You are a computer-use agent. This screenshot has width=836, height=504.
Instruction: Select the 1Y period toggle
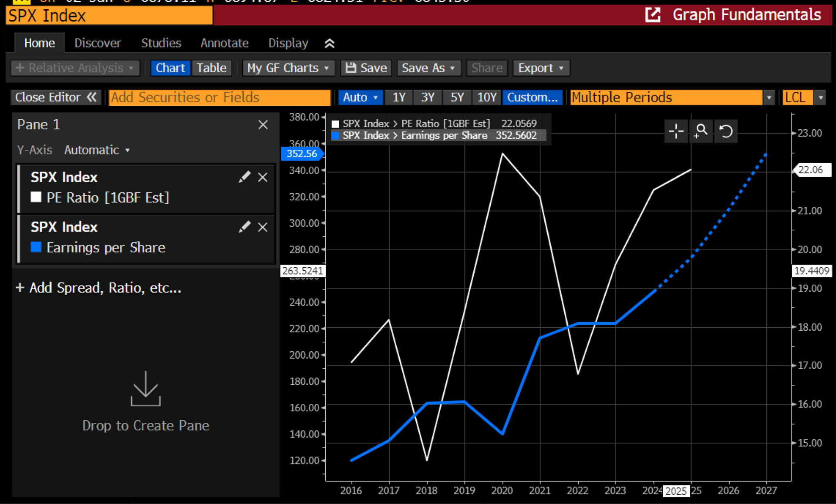click(x=399, y=97)
